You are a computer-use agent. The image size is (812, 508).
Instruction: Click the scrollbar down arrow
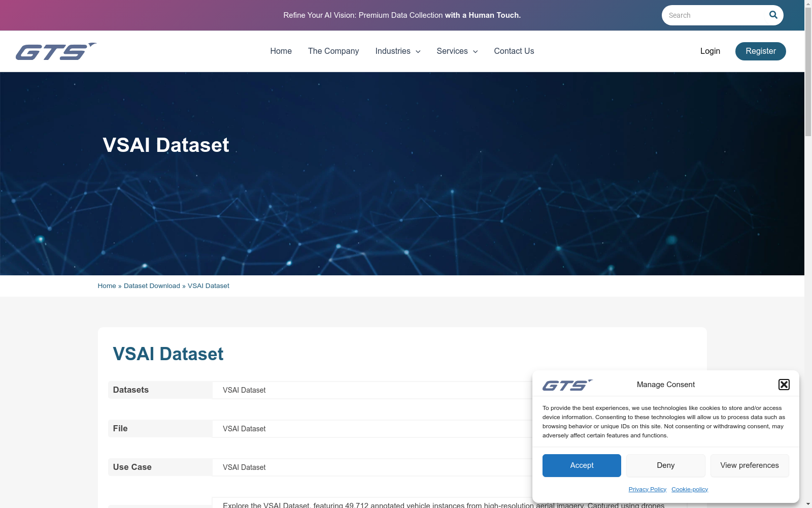[808, 504]
